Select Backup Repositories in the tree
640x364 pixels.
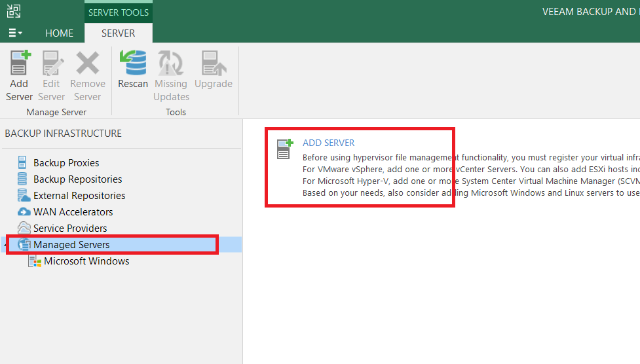click(x=77, y=179)
